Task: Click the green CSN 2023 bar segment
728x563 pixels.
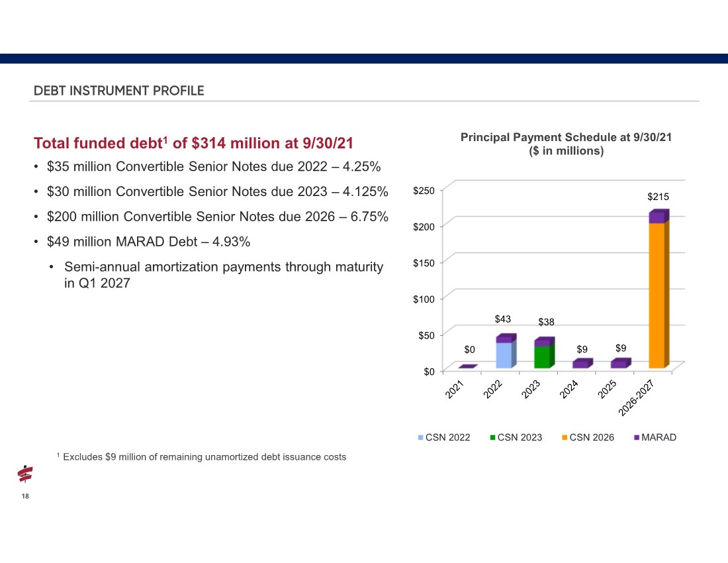Action: 543,357
